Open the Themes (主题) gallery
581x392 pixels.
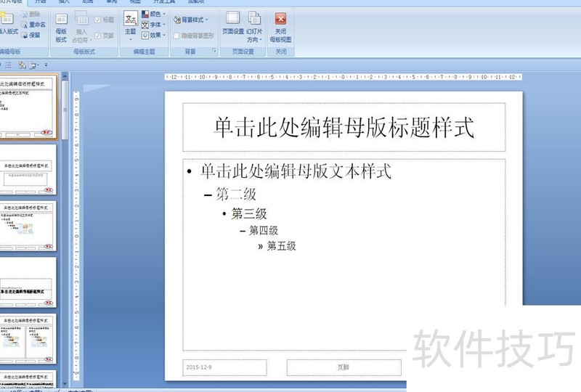click(131, 26)
